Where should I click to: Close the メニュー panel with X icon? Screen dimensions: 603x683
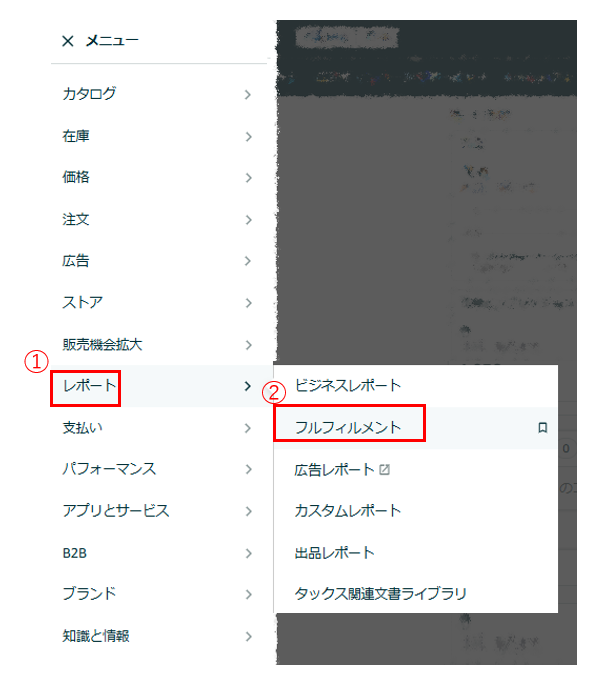click(x=68, y=41)
